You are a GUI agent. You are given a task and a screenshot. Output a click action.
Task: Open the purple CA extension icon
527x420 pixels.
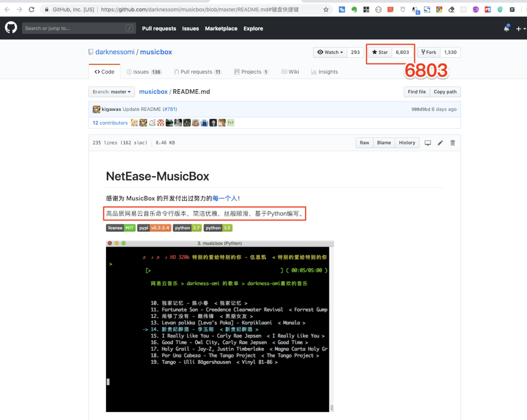pos(476,9)
